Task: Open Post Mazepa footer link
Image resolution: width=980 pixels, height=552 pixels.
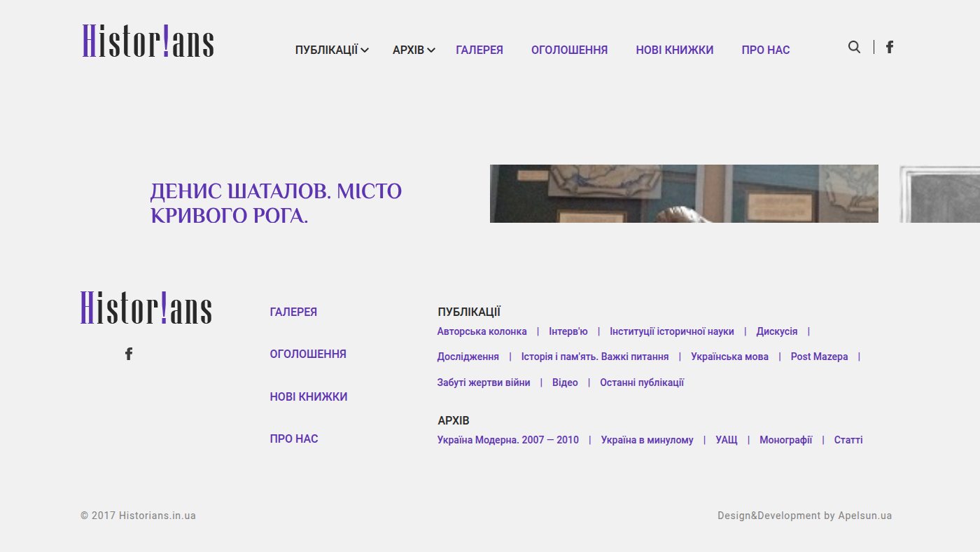Action: pos(820,357)
